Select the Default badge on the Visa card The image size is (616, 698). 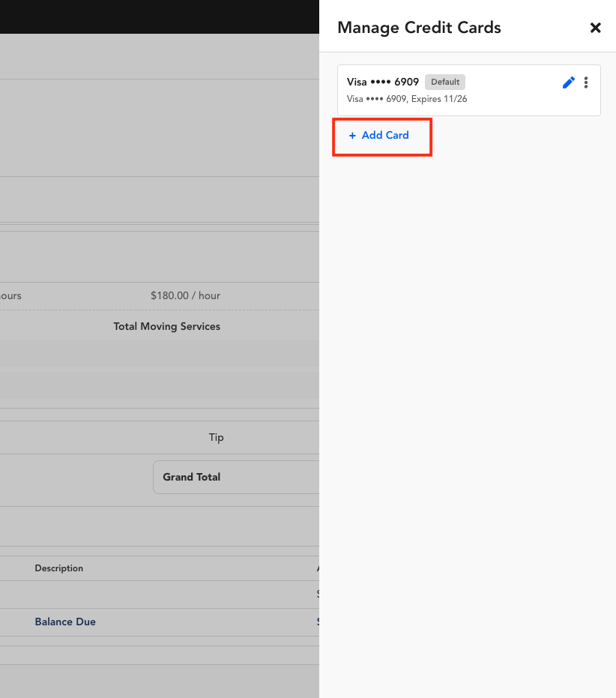pos(445,82)
